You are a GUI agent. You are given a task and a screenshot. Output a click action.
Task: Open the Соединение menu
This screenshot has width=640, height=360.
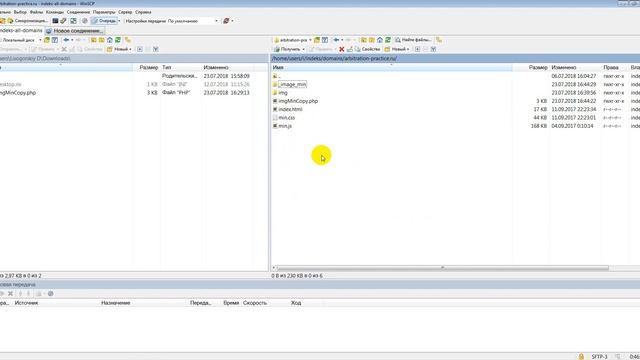coord(78,12)
